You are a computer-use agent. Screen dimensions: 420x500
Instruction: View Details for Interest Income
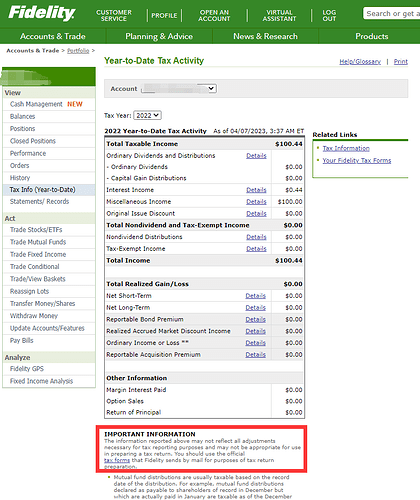point(256,190)
